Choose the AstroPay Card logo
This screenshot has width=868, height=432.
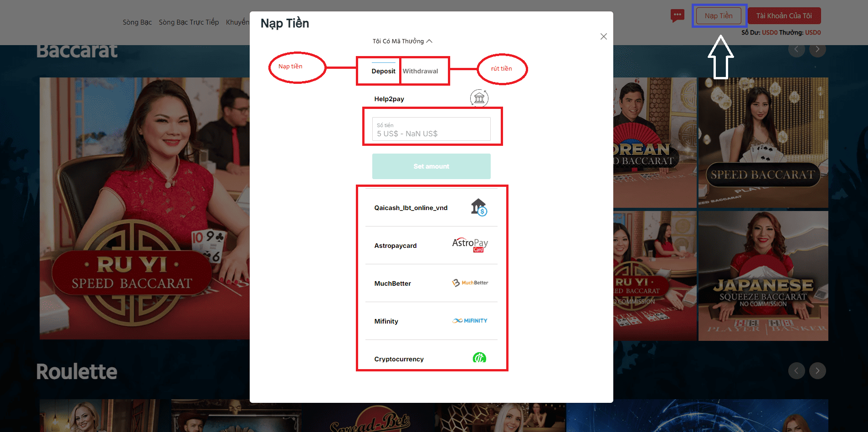[470, 245]
